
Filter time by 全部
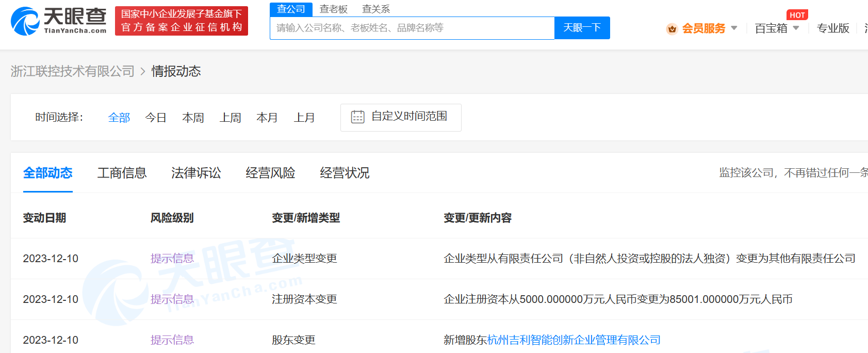119,118
